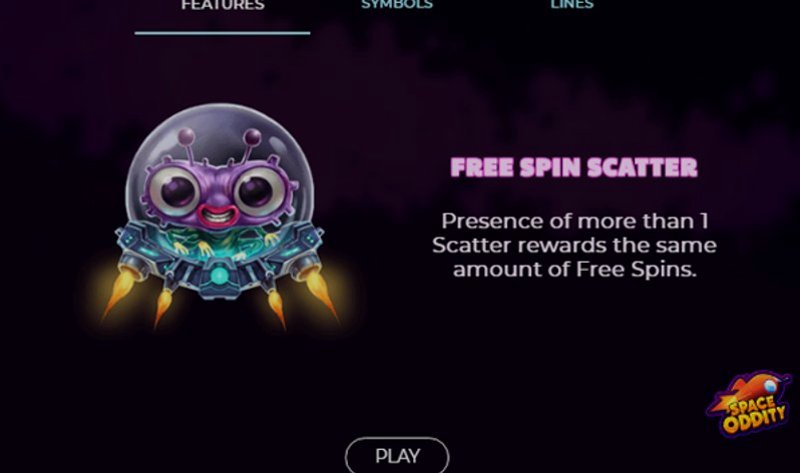Viewport: 800px width, 473px height.
Task: Click the PLAY button
Action: tap(397, 455)
